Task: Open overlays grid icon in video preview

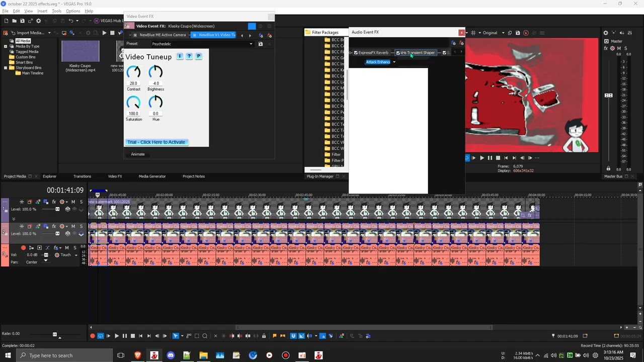Action: 473,33
